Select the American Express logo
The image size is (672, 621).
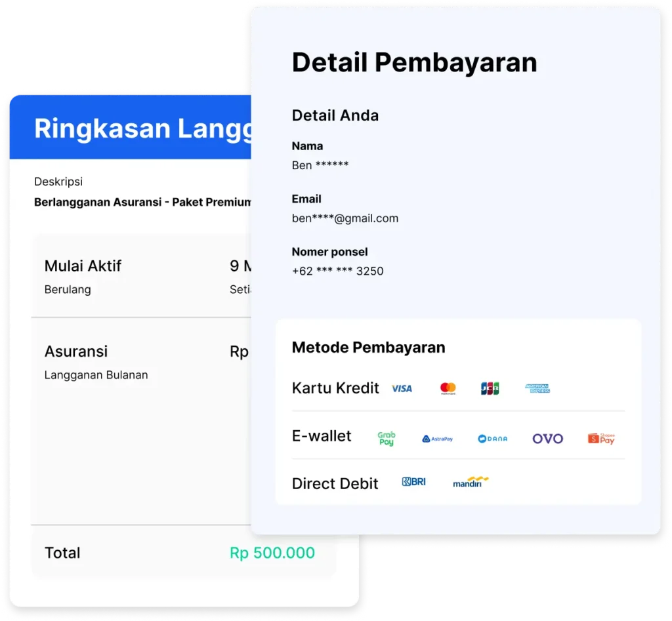pyautogui.click(x=537, y=388)
